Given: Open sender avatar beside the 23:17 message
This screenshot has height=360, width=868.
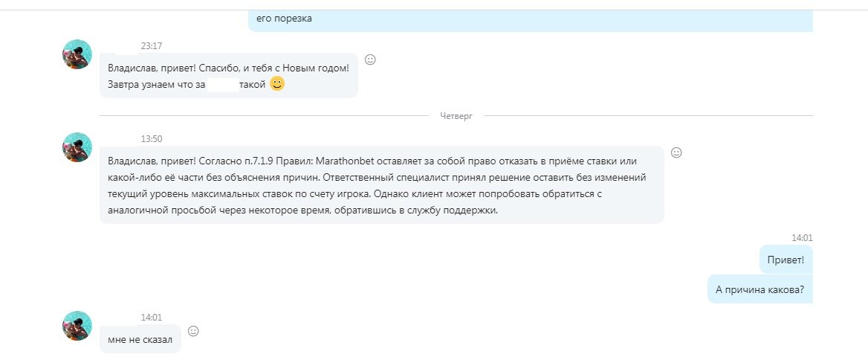Looking at the screenshot, I should 77,55.
